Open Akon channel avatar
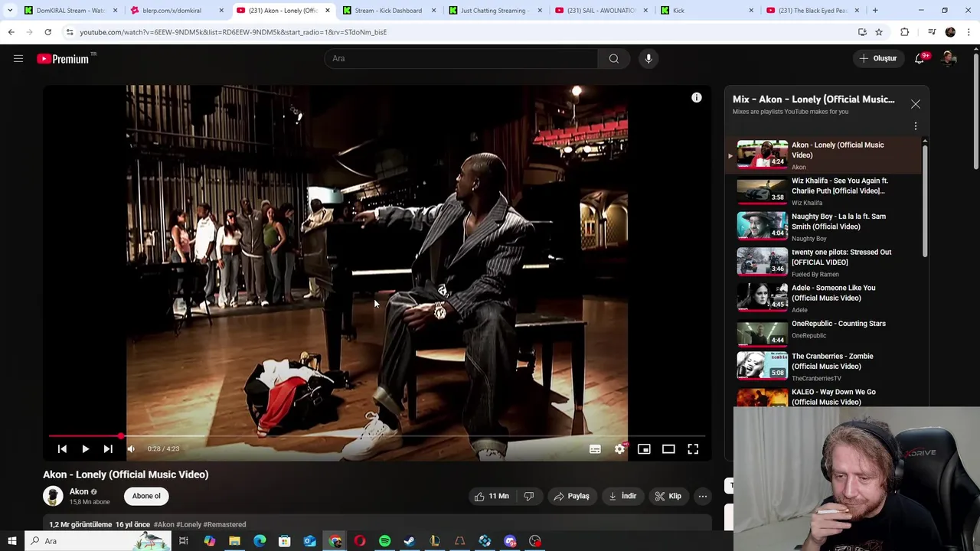980x551 pixels. coord(53,496)
